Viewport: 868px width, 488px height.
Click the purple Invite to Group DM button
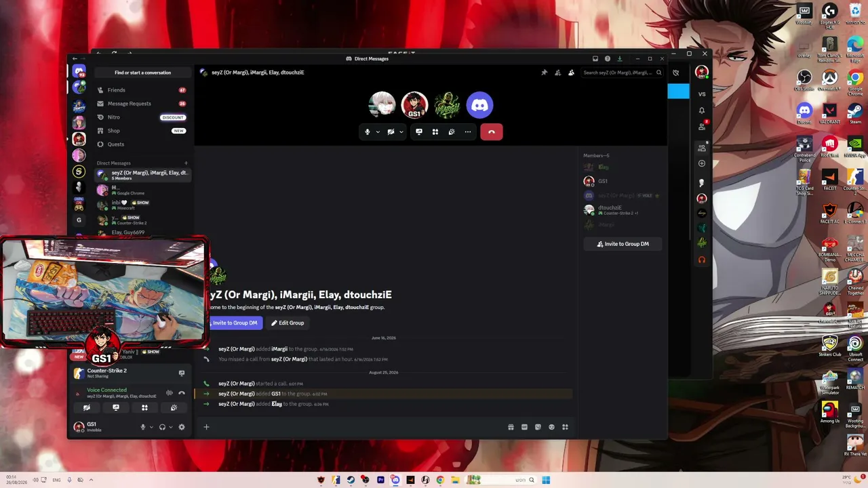tap(235, 323)
